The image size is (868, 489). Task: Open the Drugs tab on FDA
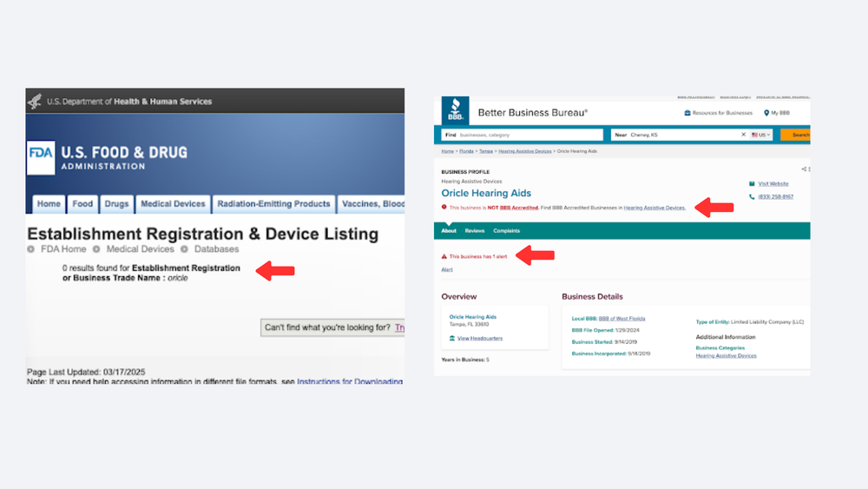coord(116,204)
